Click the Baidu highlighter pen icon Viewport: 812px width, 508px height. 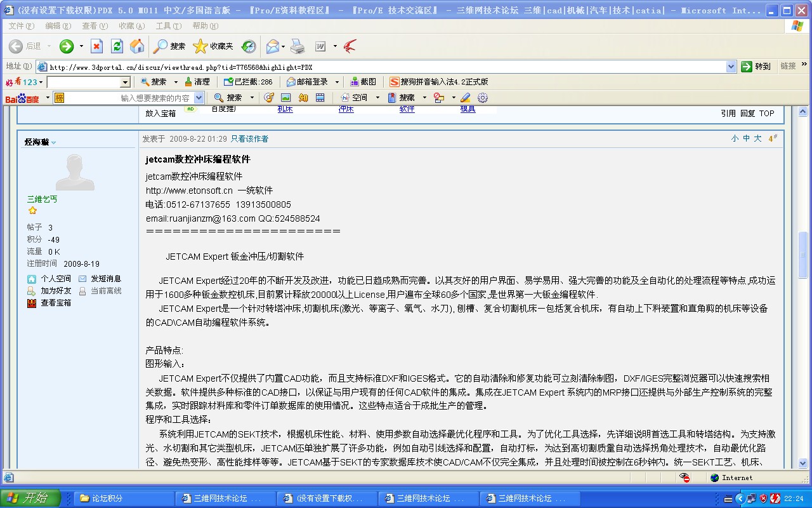466,98
